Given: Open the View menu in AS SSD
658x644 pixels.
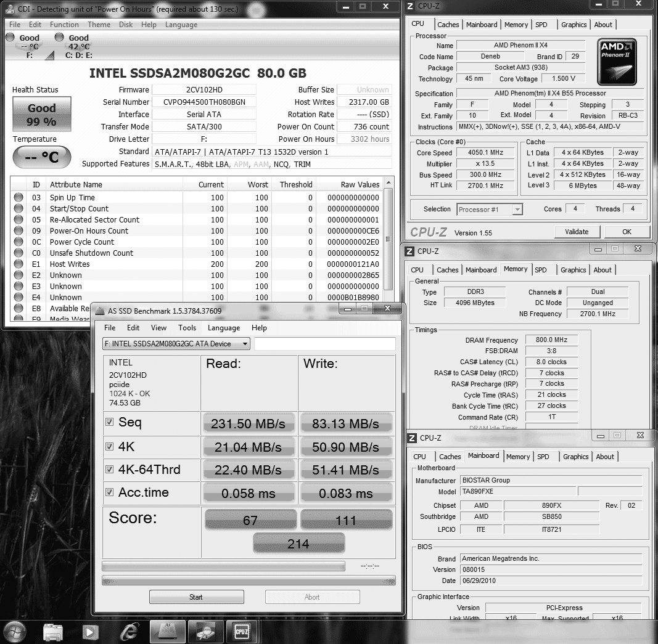Looking at the screenshot, I should [158, 327].
